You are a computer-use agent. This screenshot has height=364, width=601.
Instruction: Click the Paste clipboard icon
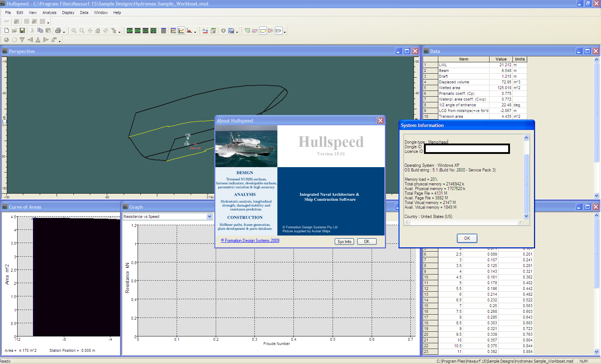tap(48, 31)
